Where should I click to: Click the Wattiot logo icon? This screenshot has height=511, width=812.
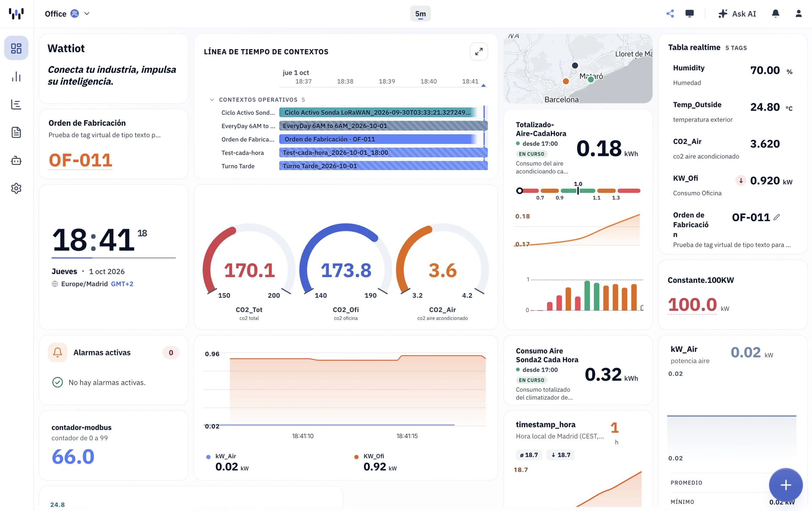(x=16, y=14)
